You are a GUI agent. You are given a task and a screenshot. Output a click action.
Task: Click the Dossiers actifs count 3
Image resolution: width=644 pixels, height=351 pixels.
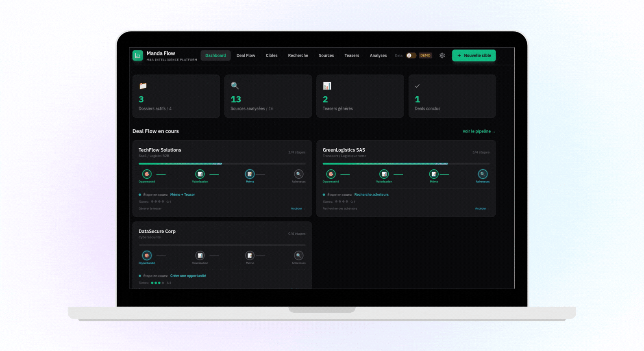(x=141, y=99)
